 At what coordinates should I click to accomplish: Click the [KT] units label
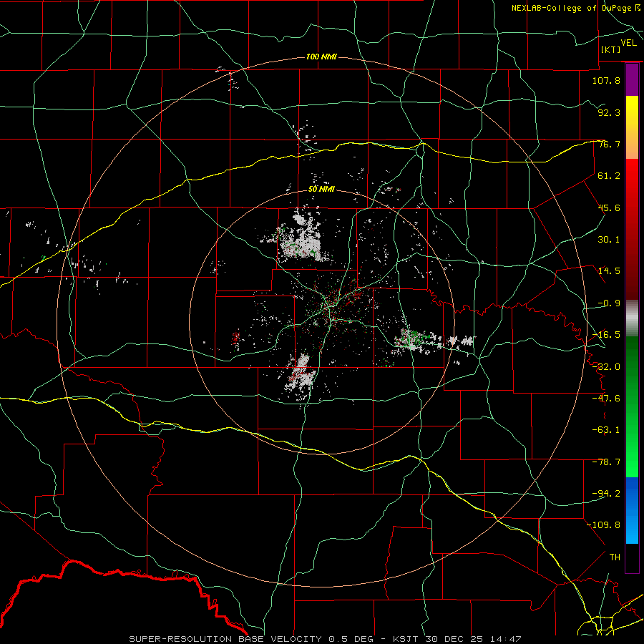(611, 49)
